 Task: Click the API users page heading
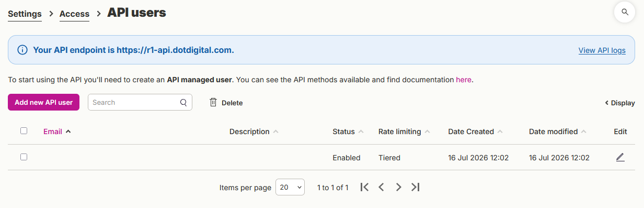136,13
